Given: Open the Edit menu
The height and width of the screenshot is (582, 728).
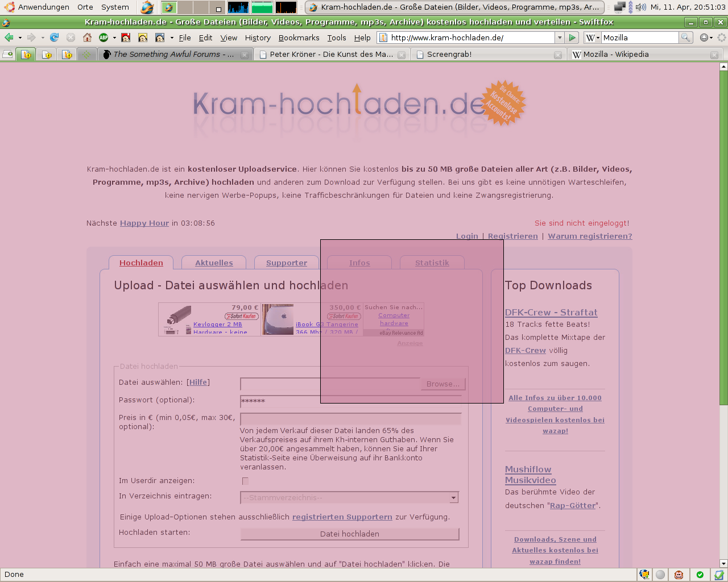Looking at the screenshot, I should (x=205, y=38).
